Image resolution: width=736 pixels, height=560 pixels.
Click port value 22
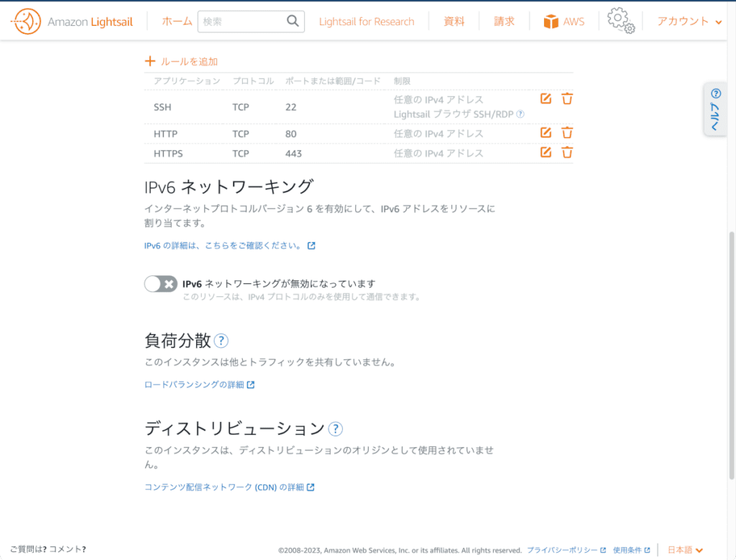click(x=290, y=107)
